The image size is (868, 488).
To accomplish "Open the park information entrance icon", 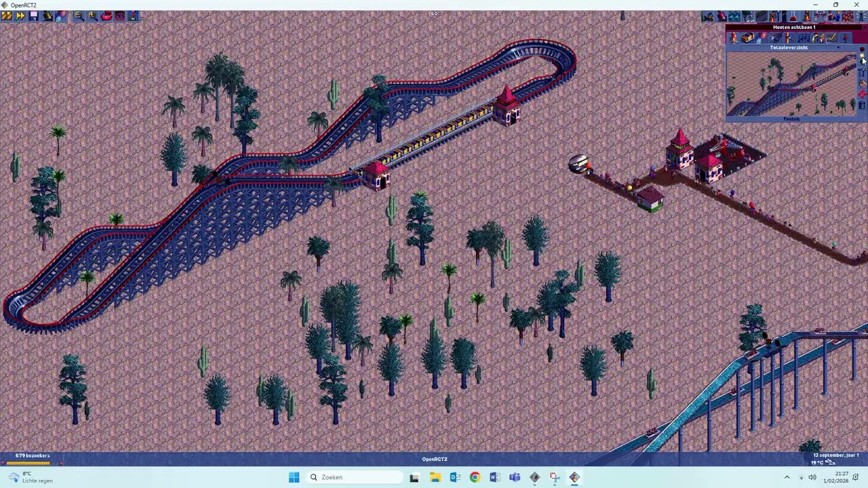I will pyautogui.click(x=819, y=16).
